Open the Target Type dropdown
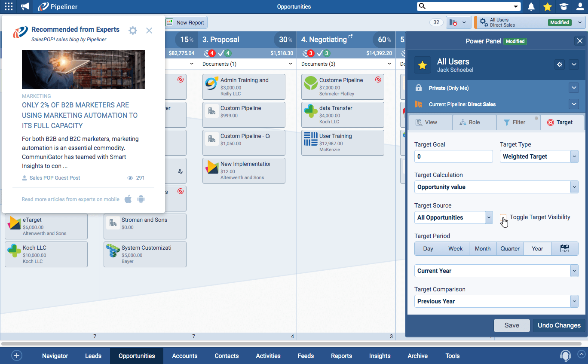 [x=539, y=156]
